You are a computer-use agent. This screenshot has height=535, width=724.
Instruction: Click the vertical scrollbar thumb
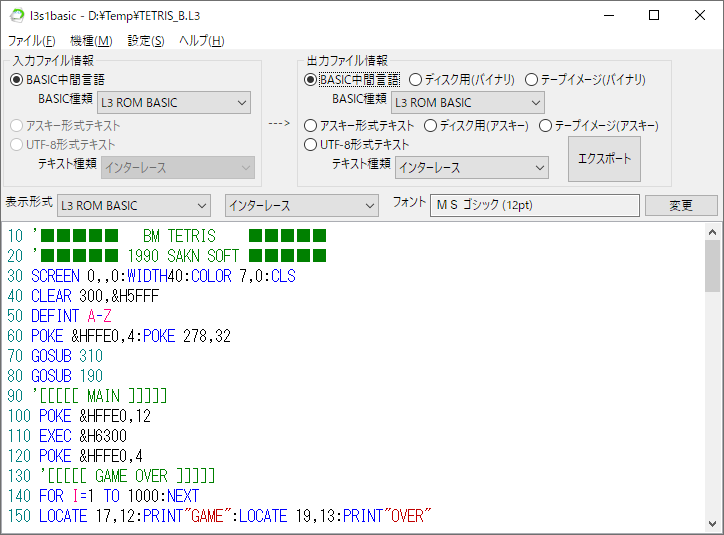pos(712,266)
